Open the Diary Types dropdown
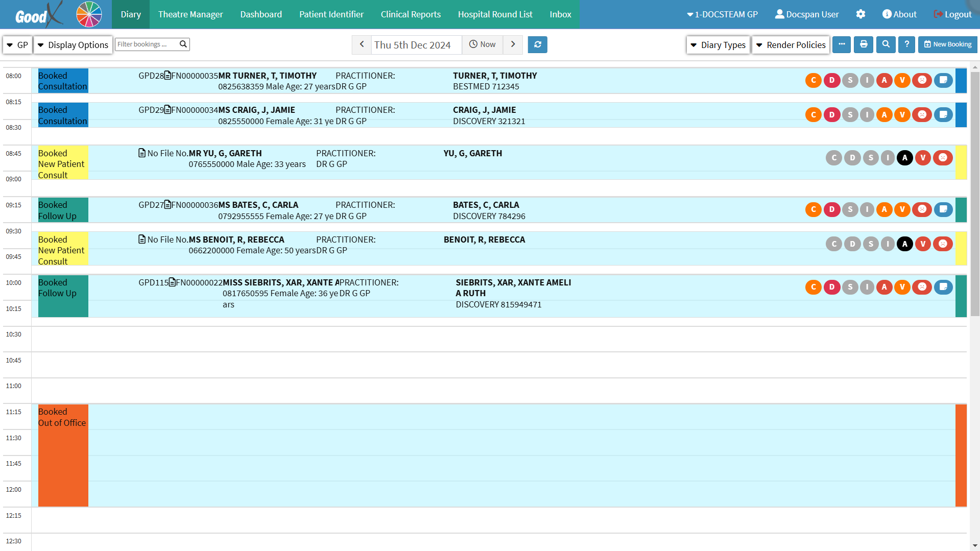 point(718,45)
